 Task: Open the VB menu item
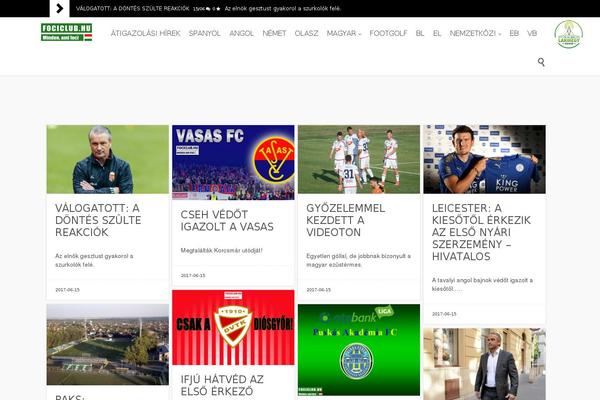532,33
